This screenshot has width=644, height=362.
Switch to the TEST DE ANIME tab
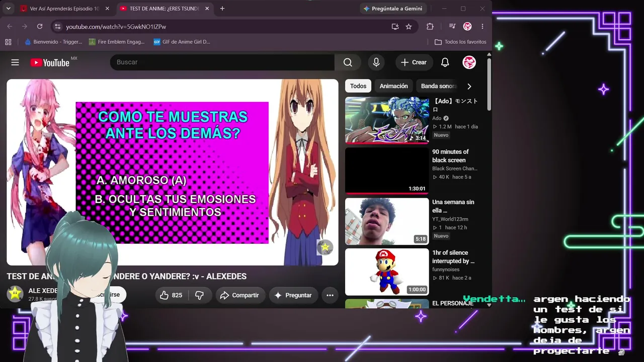[166, 9]
